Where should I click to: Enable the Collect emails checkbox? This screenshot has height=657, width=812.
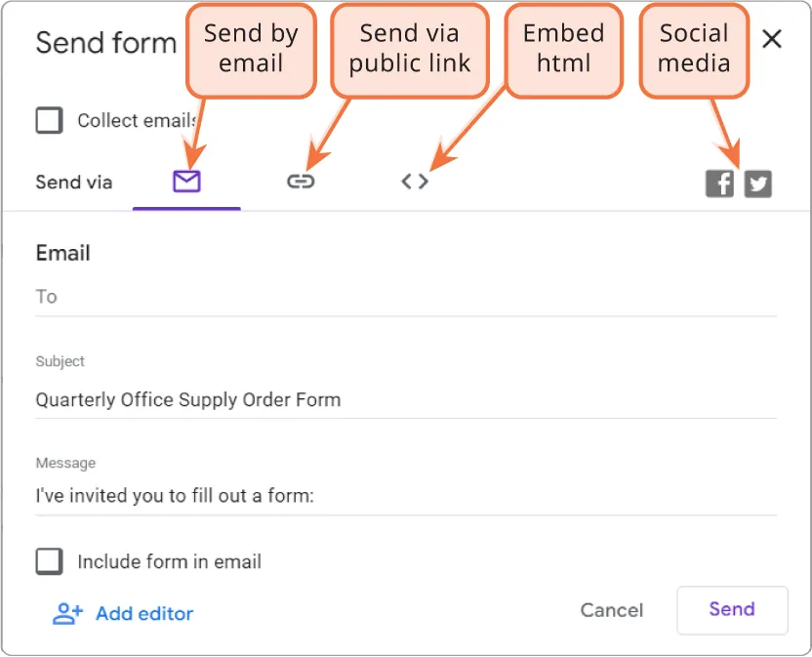[x=49, y=120]
